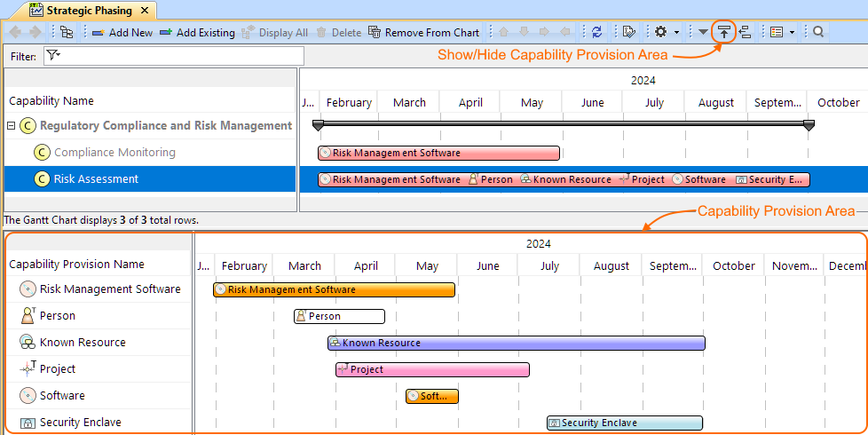
Task: Click the legend list icon
Action: (x=776, y=32)
